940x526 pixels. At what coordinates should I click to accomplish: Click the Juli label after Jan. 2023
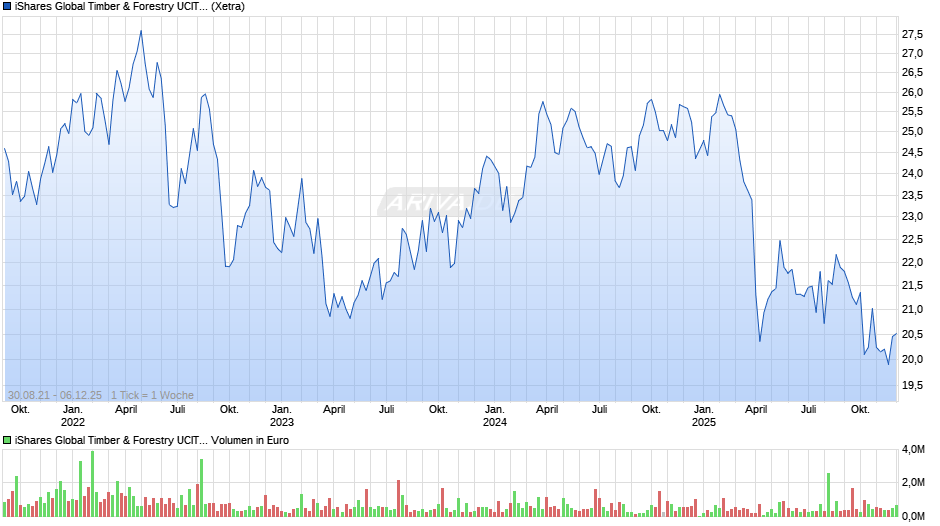pos(387,409)
